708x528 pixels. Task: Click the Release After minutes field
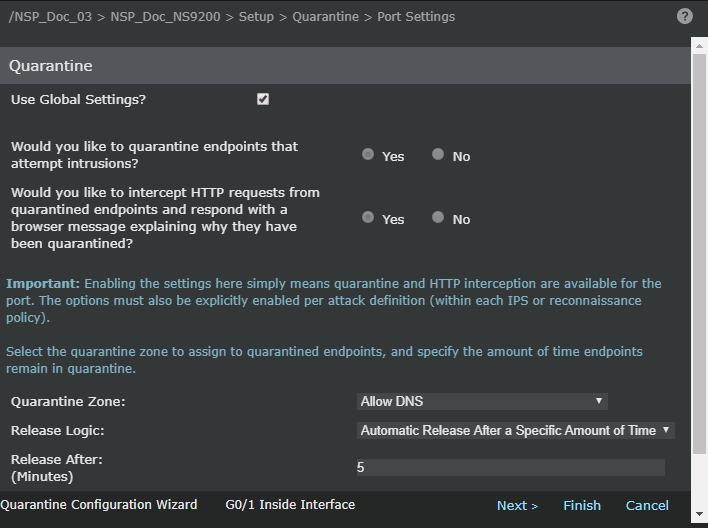[x=511, y=467]
